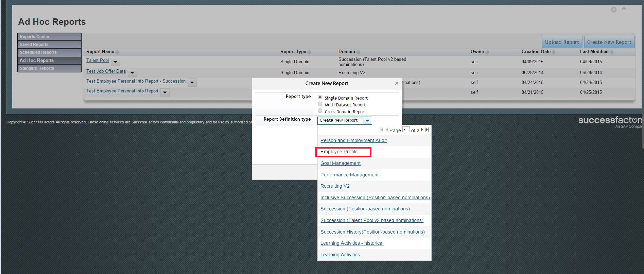Choose Performance Management domain

click(x=349, y=175)
